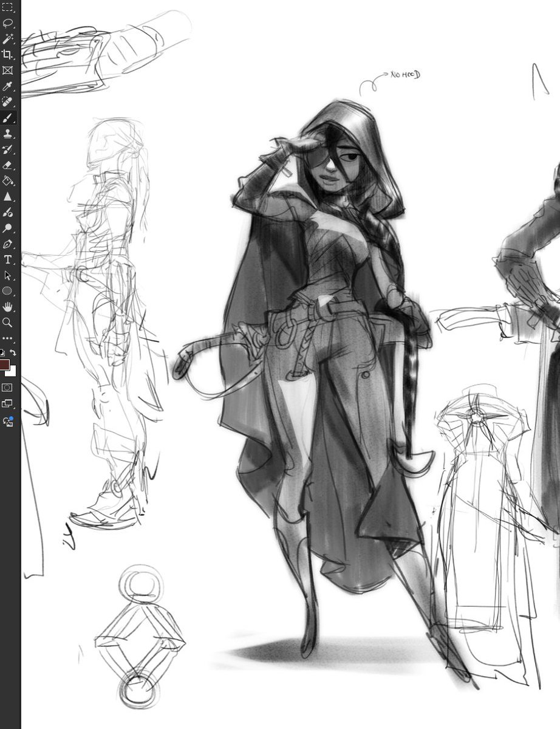
Task: Select the Paint Bucket tool
Action: pyautogui.click(x=8, y=181)
